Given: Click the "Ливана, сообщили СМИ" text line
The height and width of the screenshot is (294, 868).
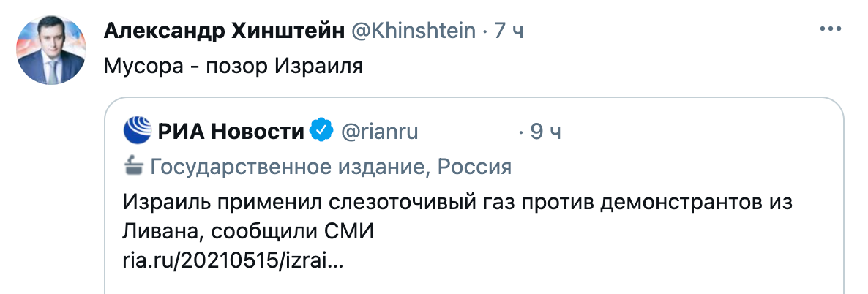Looking at the screenshot, I should click(248, 232).
